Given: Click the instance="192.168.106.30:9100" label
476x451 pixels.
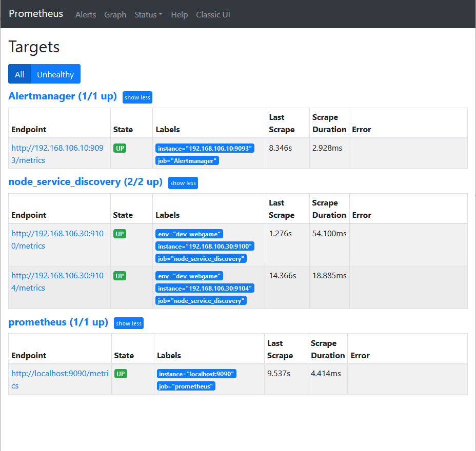Looking at the screenshot, I should coord(205,247).
